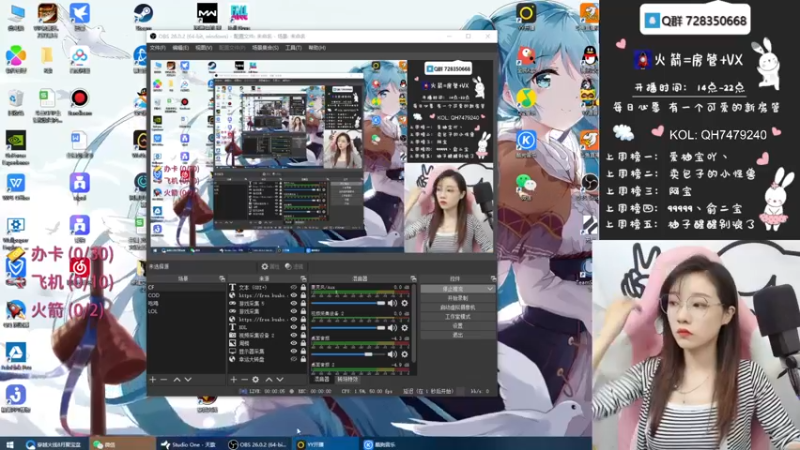Open the 帮助(H) menu
The width and height of the screenshot is (800, 450).
tap(317, 48)
